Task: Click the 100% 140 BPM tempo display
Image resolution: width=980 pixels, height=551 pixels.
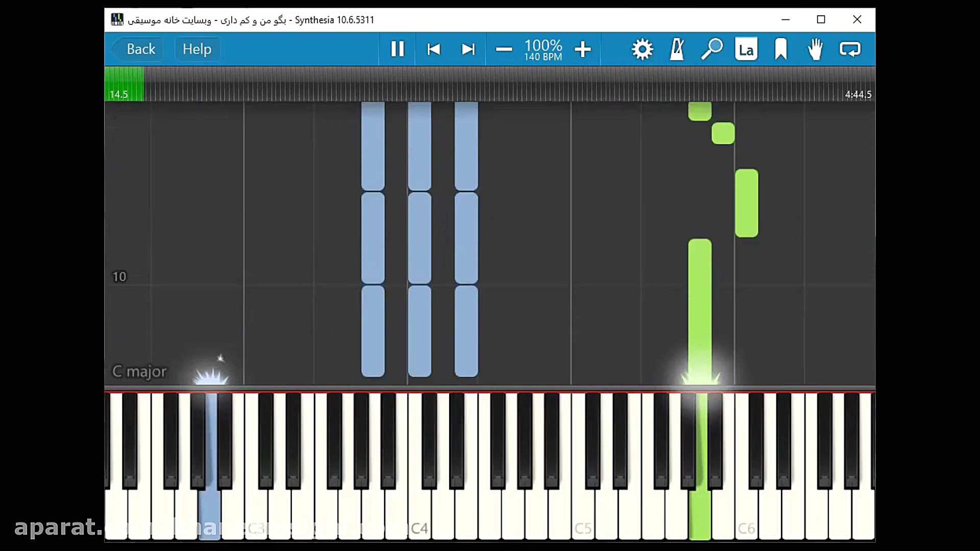Action: (543, 50)
